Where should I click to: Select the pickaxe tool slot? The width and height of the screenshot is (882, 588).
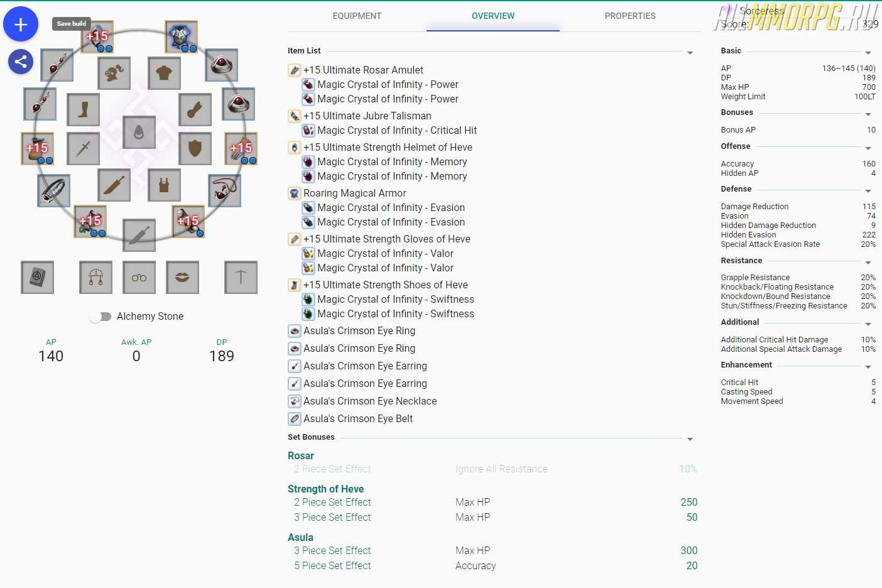pyautogui.click(x=241, y=278)
